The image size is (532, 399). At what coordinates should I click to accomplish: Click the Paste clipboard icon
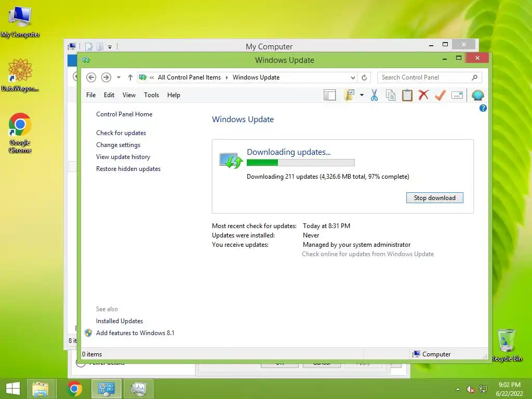click(407, 96)
